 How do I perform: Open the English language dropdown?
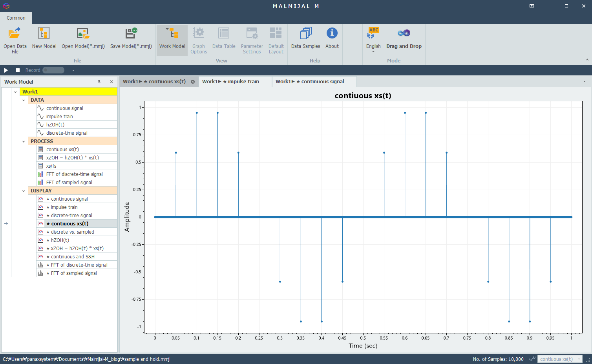(373, 40)
